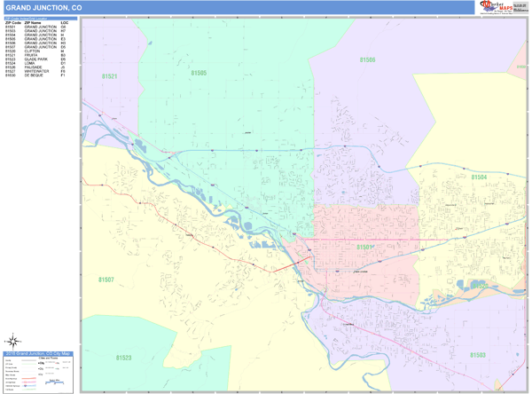The height and width of the screenshot is (394, 532).
Task: Click the green toll road sample line in legend
Action: (29, 390)
